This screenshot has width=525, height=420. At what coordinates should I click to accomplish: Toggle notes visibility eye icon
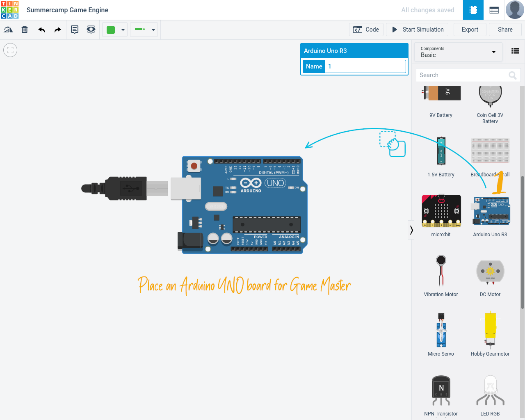coord(91,30)
